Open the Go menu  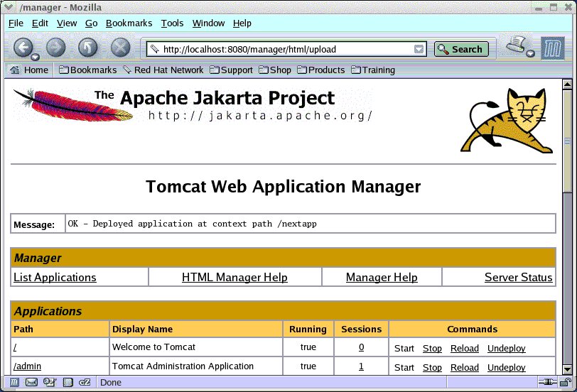click(91, 23)
